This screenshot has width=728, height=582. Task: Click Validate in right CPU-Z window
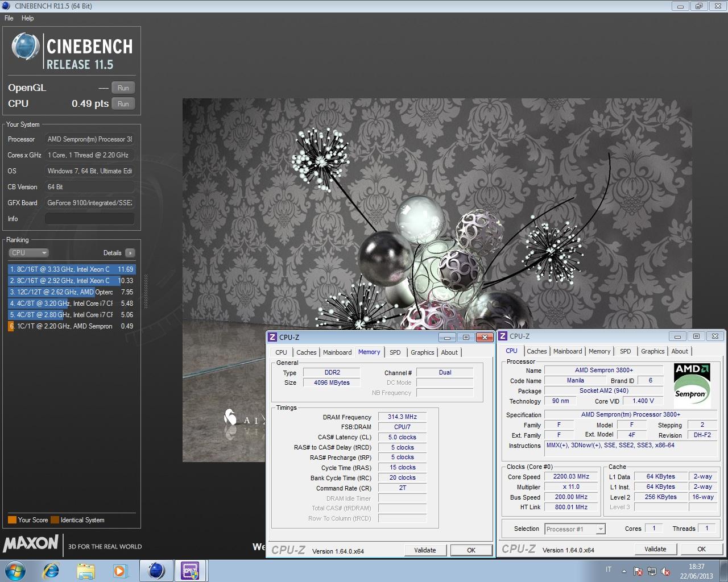click(655, 549)
